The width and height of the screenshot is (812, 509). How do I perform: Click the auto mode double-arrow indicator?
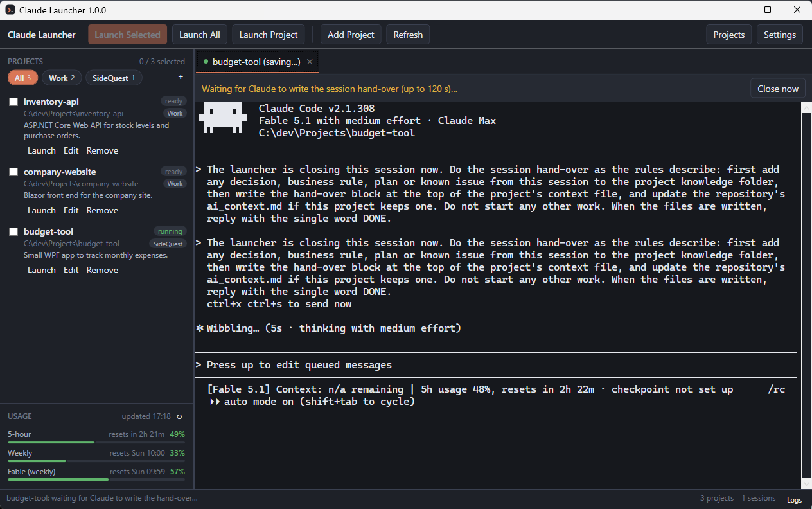(215, 402)
